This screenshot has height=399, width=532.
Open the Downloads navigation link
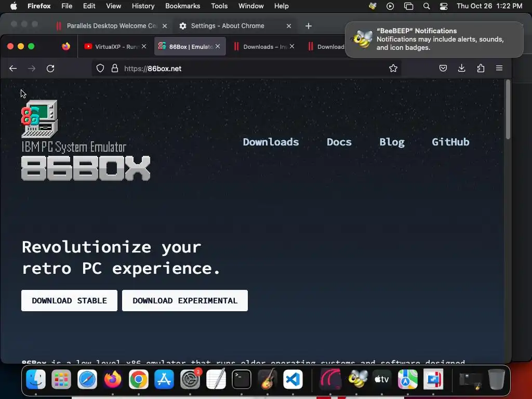pyautogui.click(x=271, y=142)
